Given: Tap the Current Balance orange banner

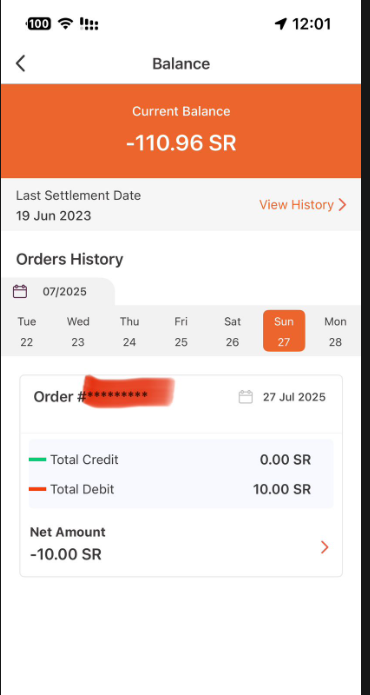Looking at the screenshot, I should 181,131.
